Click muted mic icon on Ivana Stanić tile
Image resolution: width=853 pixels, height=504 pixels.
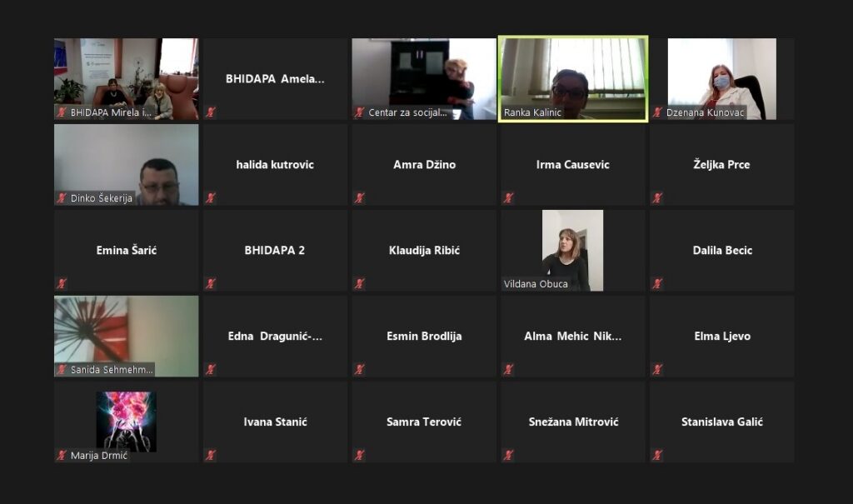[211, 456]
